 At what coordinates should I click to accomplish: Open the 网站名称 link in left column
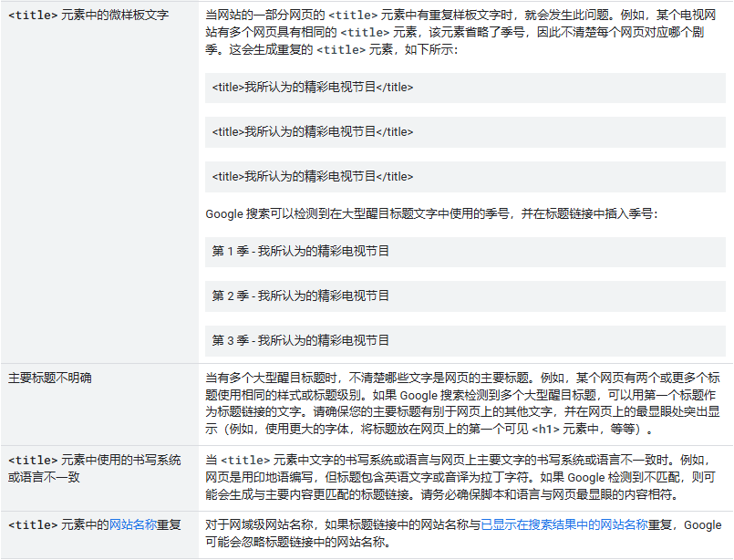click(x=132, y=525)
